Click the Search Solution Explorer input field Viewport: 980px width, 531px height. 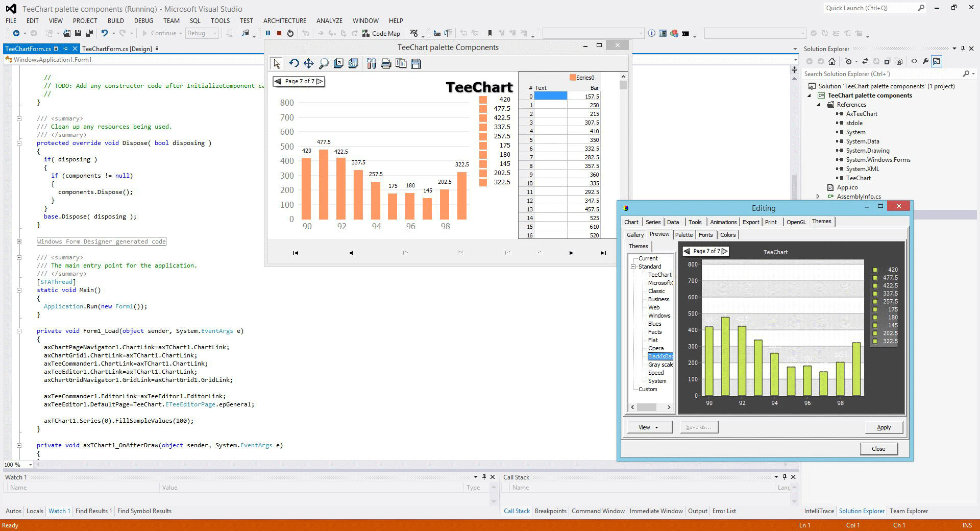point(882,74)
